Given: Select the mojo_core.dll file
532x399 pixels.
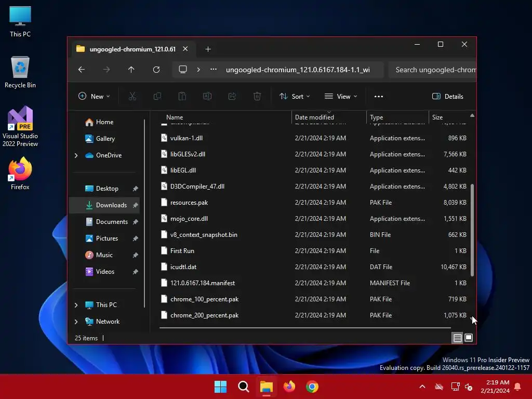Looking at the screenshot, I should coord(314,219).
